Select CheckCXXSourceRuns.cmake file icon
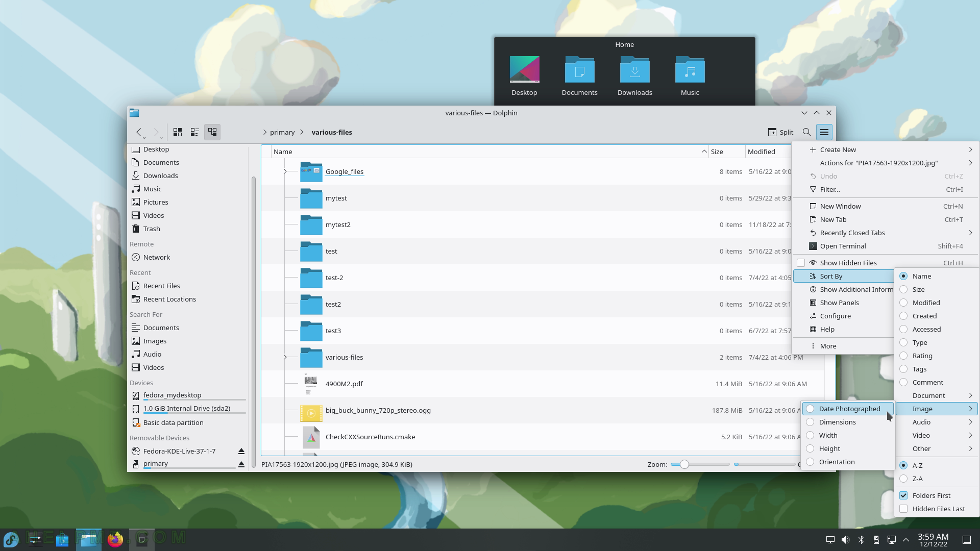This screenshot has width=980, height=551. [x=311, y=437]
